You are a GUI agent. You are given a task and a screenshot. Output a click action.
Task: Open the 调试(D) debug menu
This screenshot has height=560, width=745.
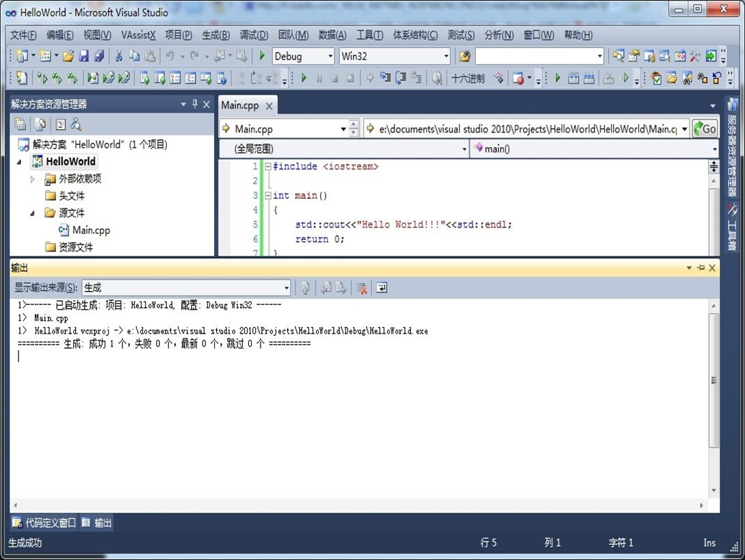click(254, 35)
